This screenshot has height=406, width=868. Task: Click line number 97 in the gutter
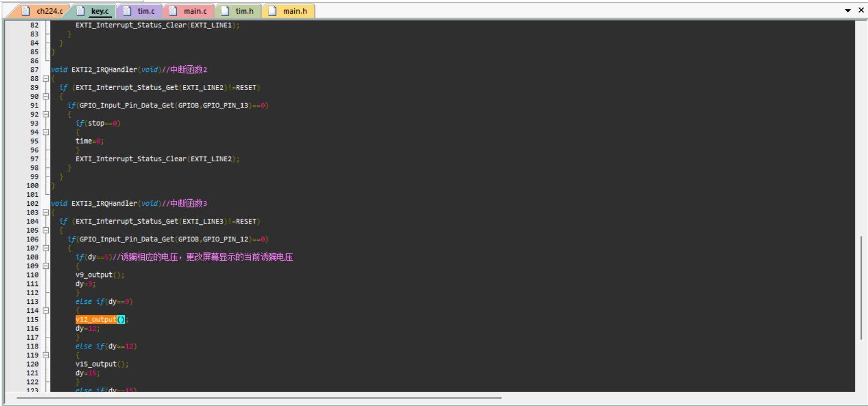(x=34, y=159)
